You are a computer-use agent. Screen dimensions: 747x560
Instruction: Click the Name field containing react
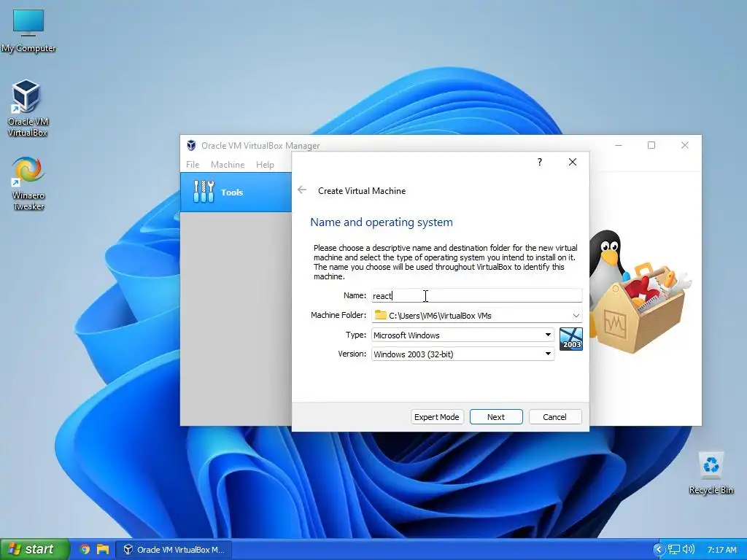tap(477, 296)
